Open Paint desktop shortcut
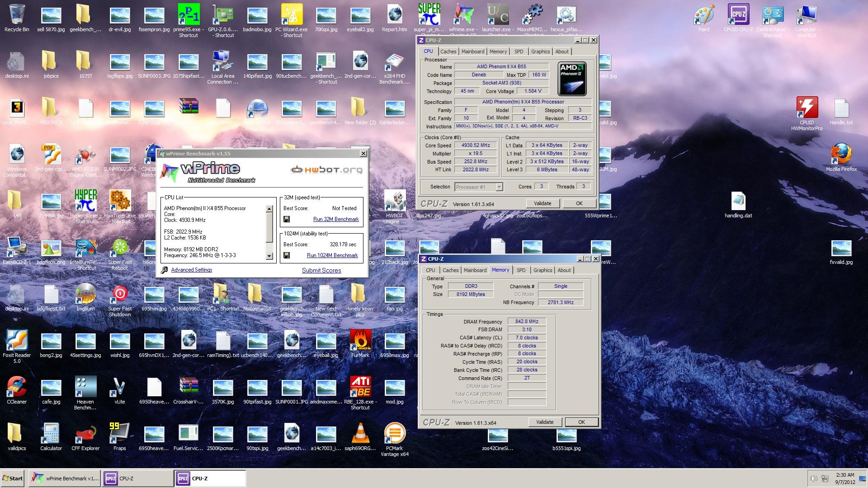Image resolution: width=868 pixels, height=488 pixels. coord(704,18)
